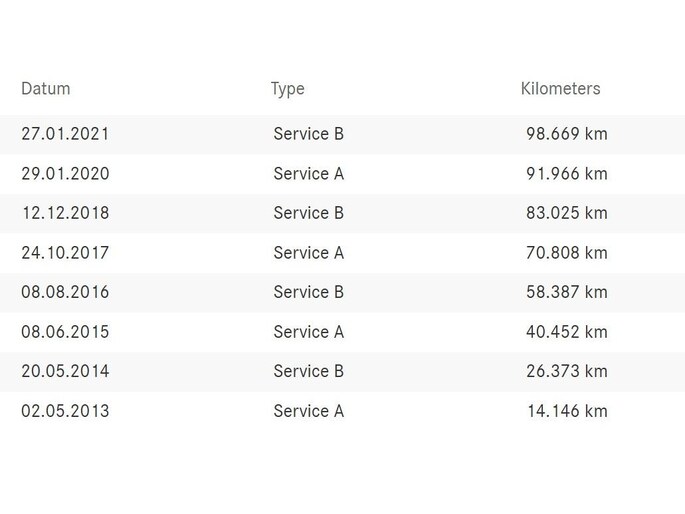The image size is (685, 514).
Task: Click the 70.808 km mileage value
Action: 566,253
